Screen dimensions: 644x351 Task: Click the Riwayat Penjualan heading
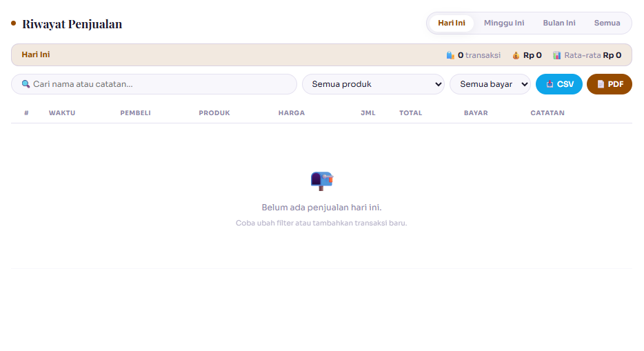72,24
